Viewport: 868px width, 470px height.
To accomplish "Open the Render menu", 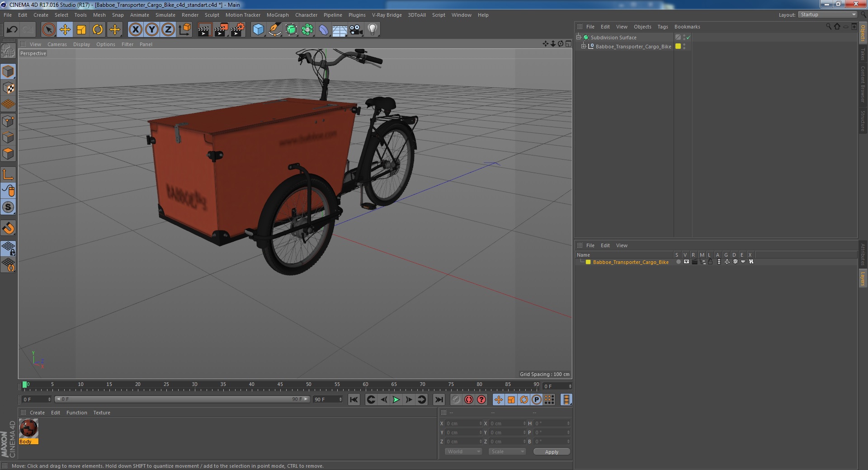I will pyautogui.click(x=190, y=15).
